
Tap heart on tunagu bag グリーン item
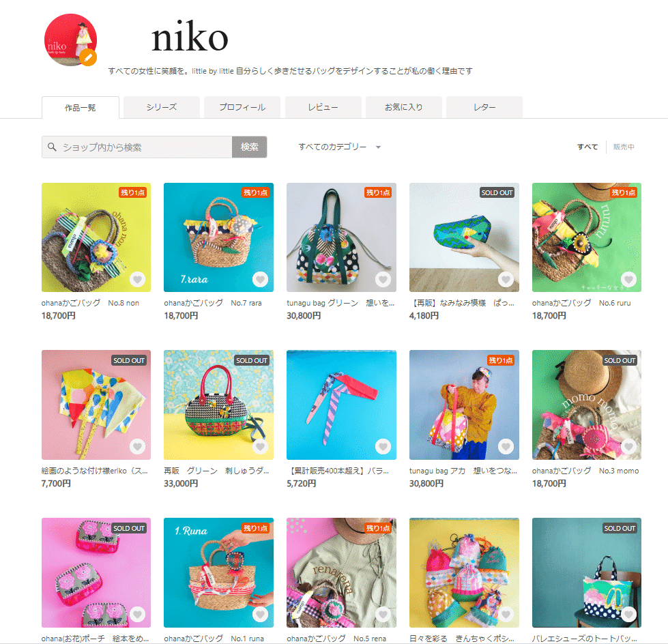tap(383, 280)
